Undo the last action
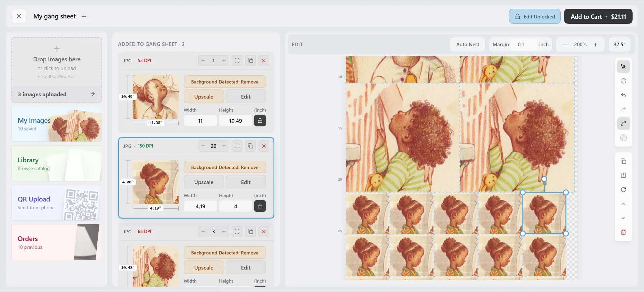This screenshot has height=292, width=644. click(x=624, y=95)
